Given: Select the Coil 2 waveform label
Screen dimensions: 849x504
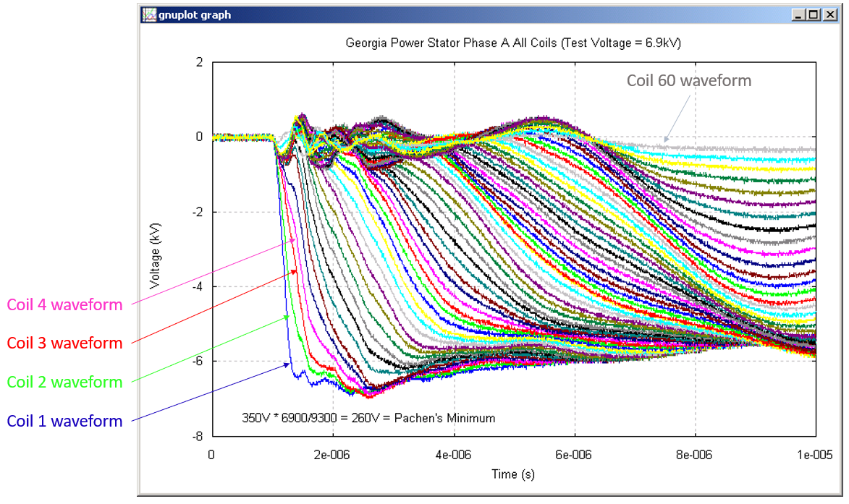Looking at the screenshot, I should click(64, 383).
